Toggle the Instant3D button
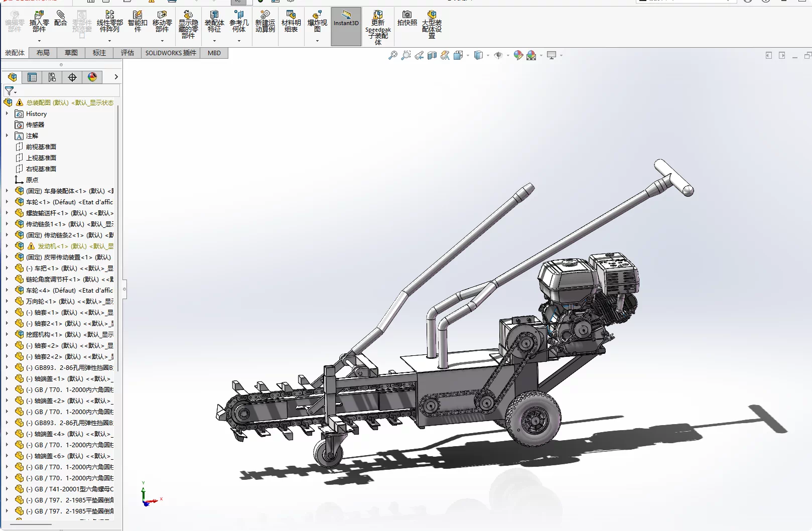Viewport: 812px width, 531px height. coord(346,26)
